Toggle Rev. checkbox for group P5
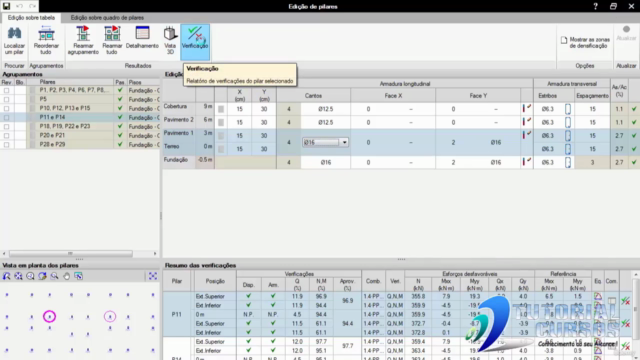Screen dimensions: 640x360 [6, 99]
